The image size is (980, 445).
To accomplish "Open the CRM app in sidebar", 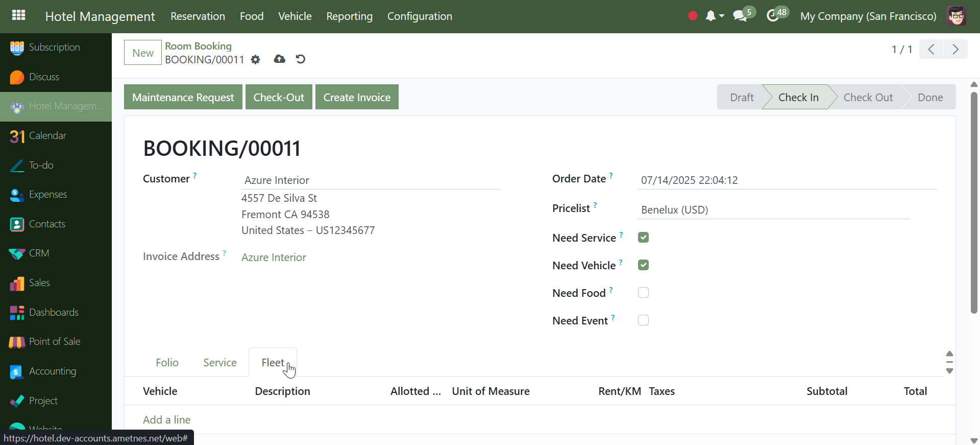I will pos(39,253).
